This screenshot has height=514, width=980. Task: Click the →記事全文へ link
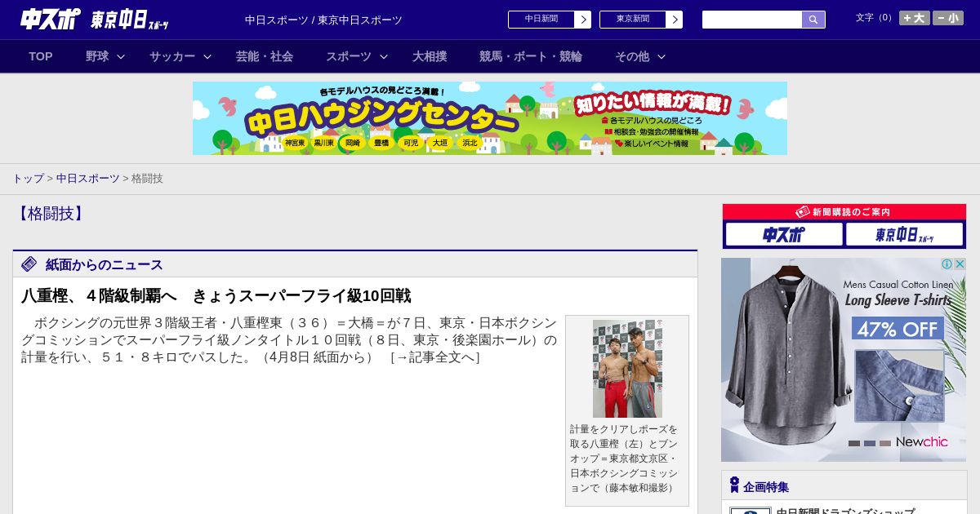pos(435,357)
